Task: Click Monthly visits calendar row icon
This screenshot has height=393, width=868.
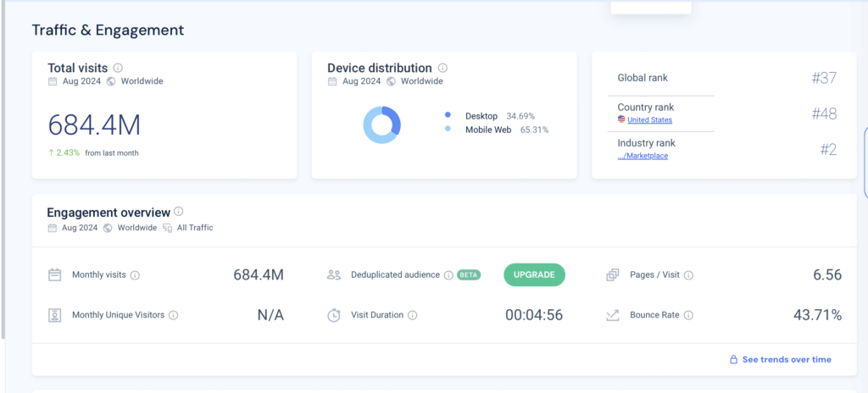Action: click(x=54, y=275)
